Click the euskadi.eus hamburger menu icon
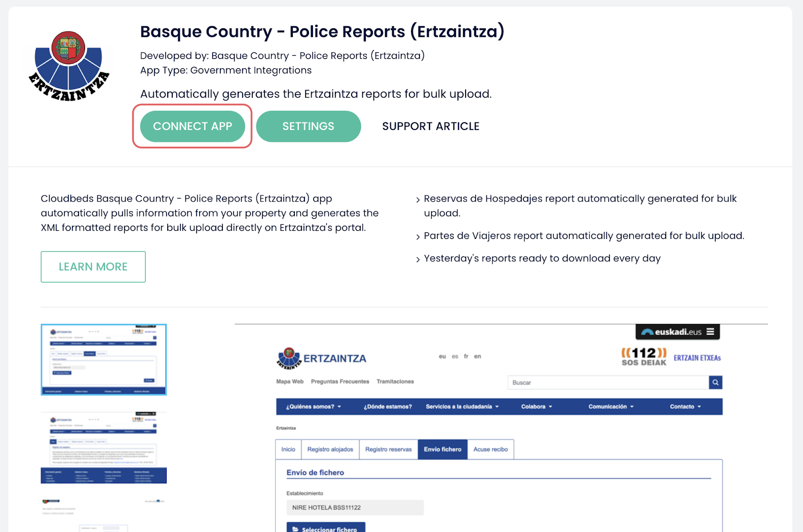 710,332
